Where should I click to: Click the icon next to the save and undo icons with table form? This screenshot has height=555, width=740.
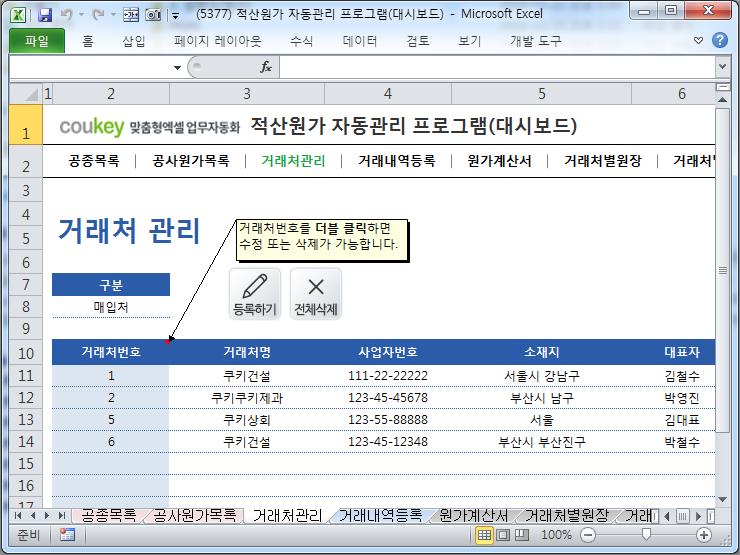pos(131,15)
